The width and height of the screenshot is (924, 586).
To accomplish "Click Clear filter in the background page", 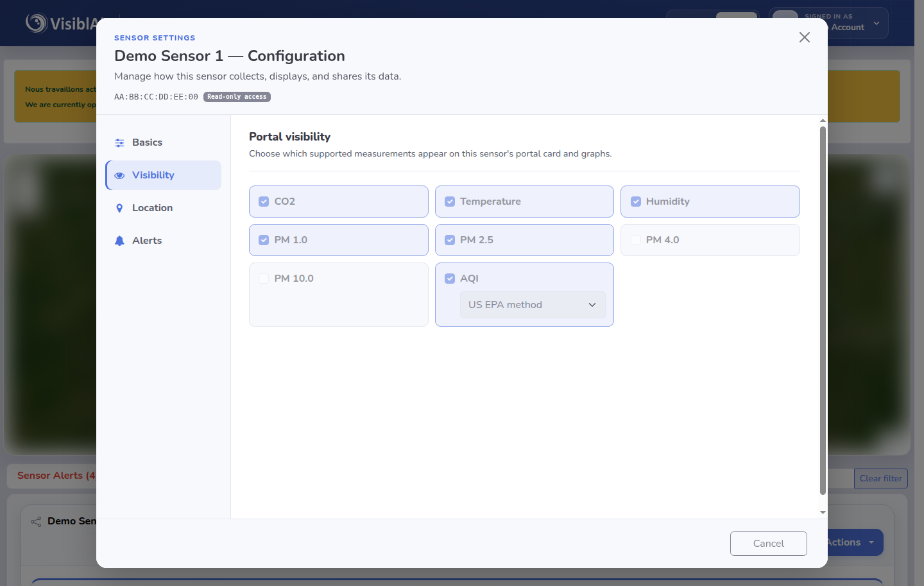I will [x=881, y=478].
